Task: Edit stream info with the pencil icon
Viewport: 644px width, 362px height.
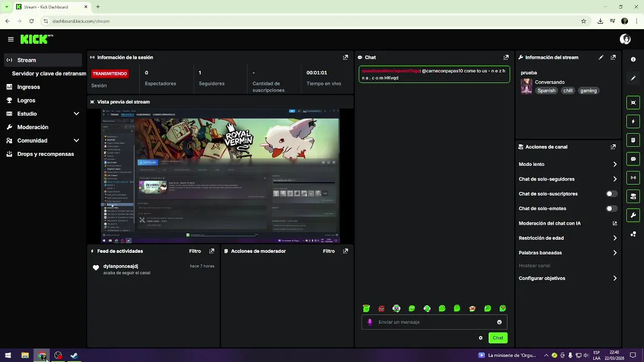Action: click(601, 57)
